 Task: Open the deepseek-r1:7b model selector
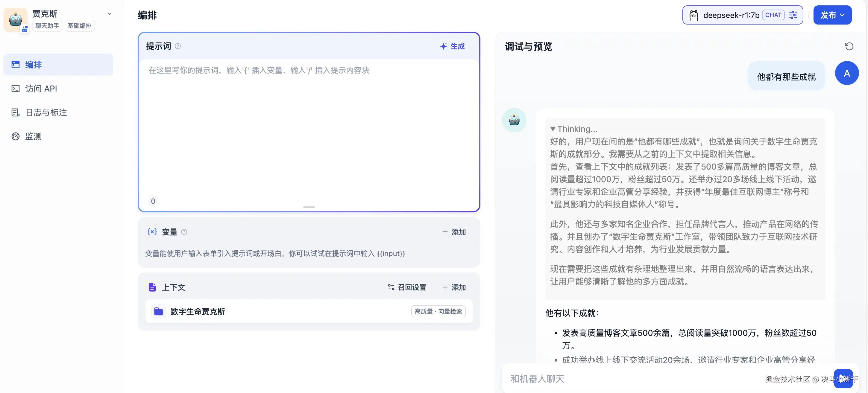pos(731,15)
